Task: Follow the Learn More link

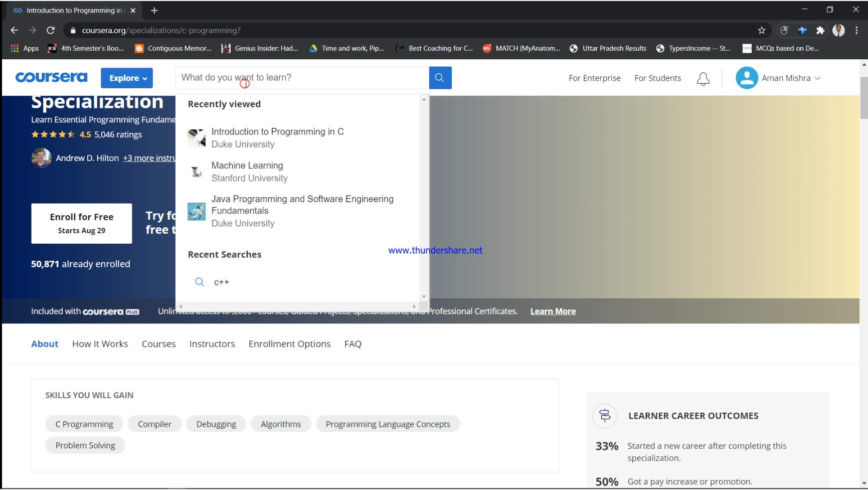Action: point(553,311)
